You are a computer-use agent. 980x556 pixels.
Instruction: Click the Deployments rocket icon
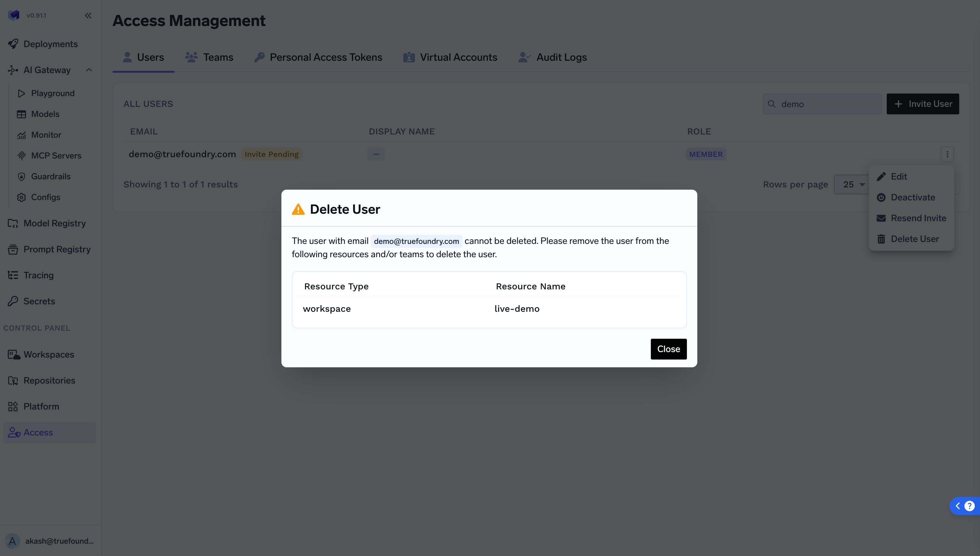click(13, 44)
